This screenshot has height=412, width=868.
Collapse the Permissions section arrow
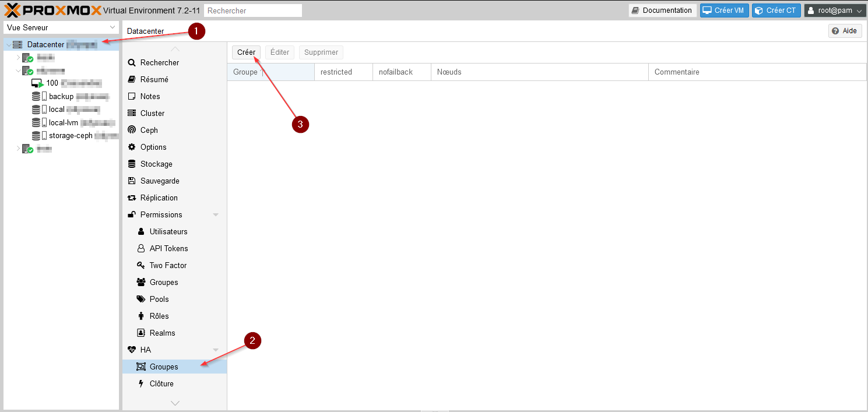coord(216,215)
